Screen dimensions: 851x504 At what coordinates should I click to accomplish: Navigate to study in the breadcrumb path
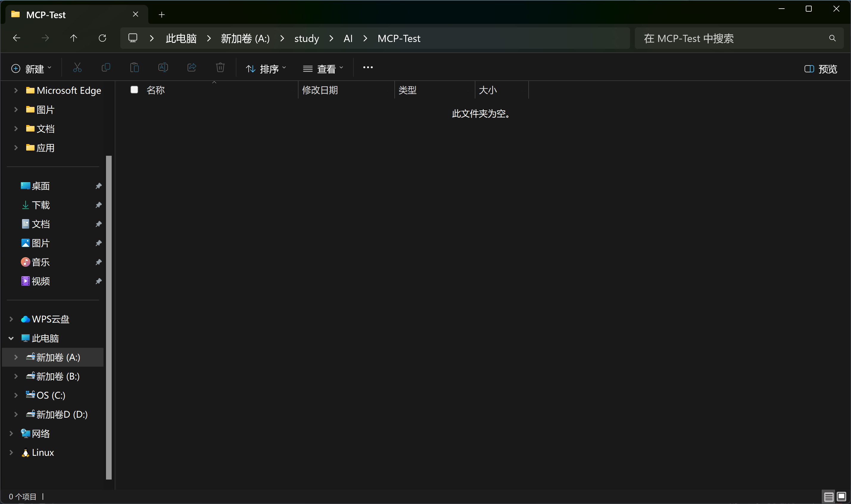pyautogui.click(x=306, y=38)
